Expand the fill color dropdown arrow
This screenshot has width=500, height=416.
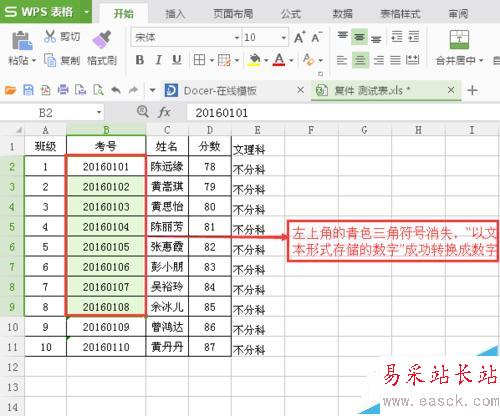(x=266, y=61)
